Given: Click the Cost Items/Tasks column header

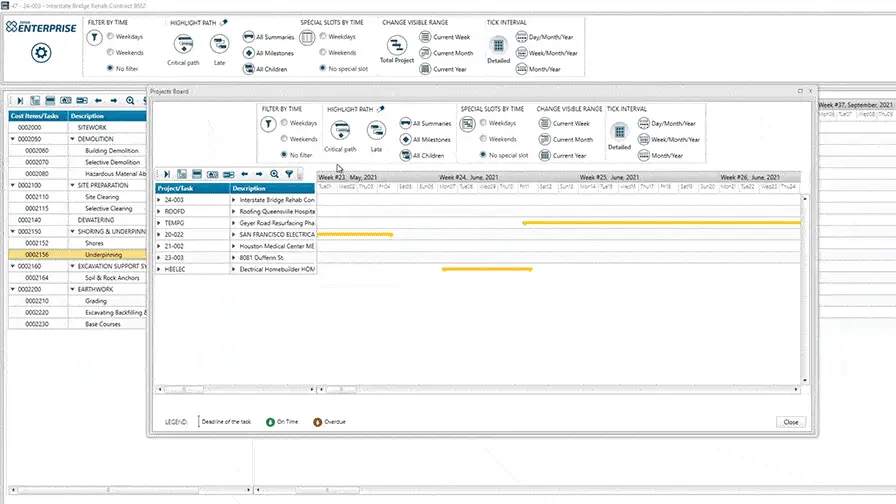Looking at the screenshot, I should pos(36,116).
